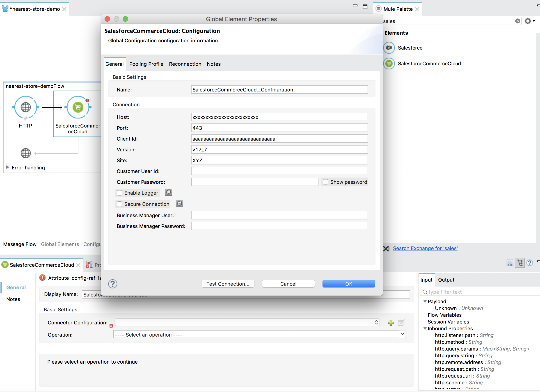Open the Input metadata tab

pyautogui.click(x=426, y=280)
